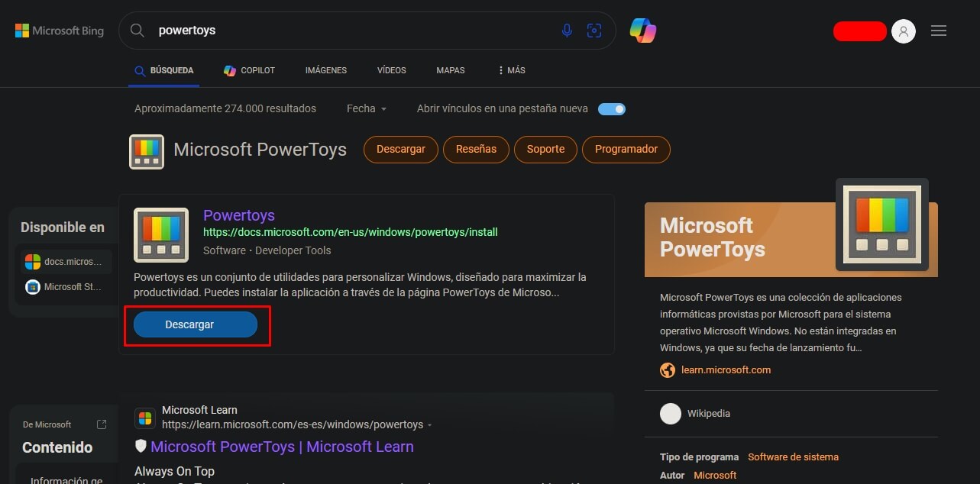Open the MÁS more menu

tap(511, 70)
